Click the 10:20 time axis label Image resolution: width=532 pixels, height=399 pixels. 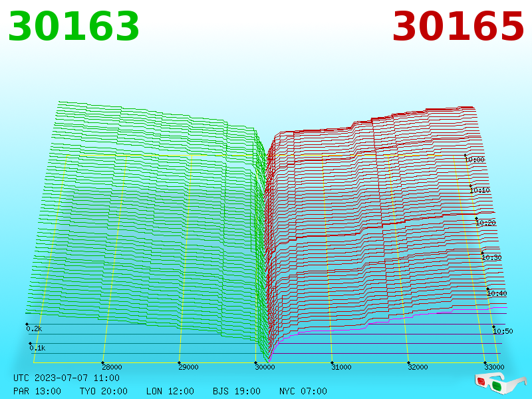coord(486,223)
